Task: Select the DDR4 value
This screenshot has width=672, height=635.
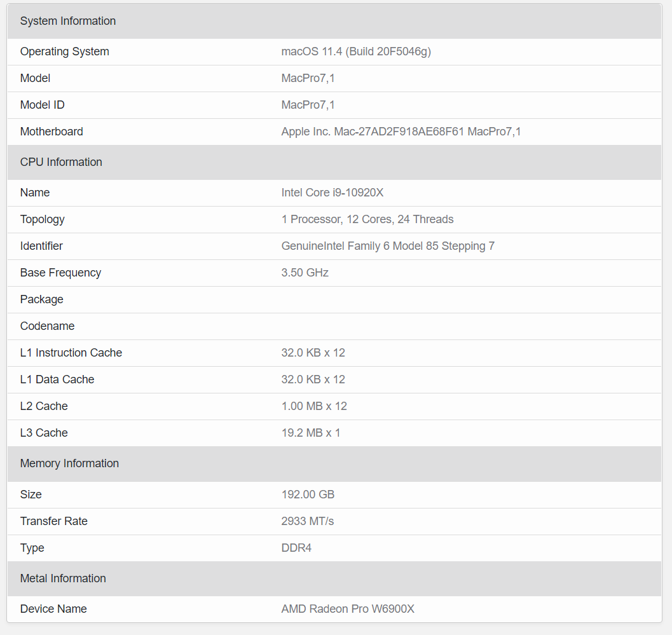Action: point(296,547)
